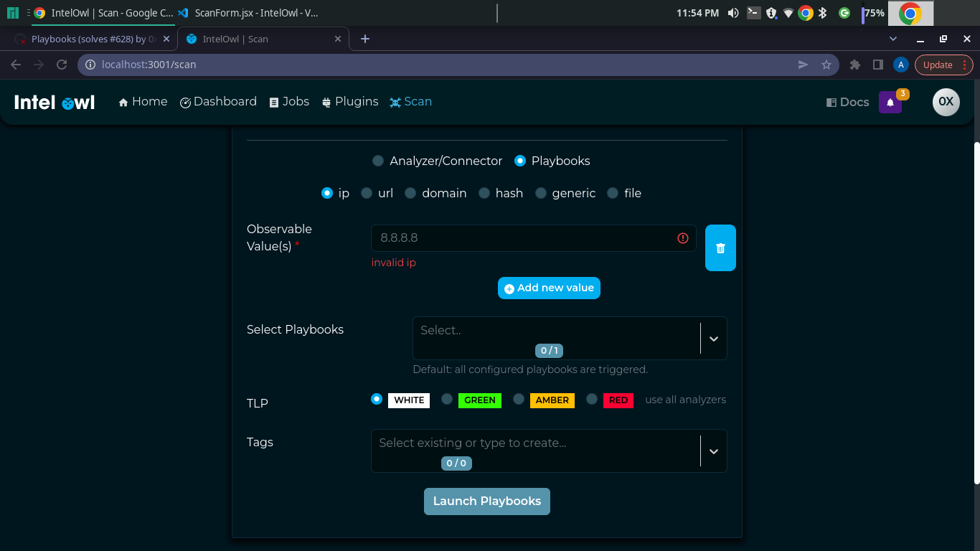Click the IntelOwl logo
Viewport: 980px width, 551px height.
(55, 103)
